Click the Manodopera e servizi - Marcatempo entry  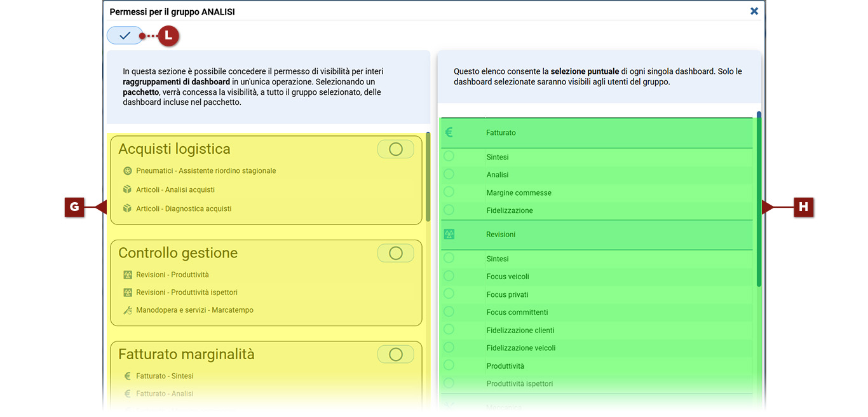point(194,310)
